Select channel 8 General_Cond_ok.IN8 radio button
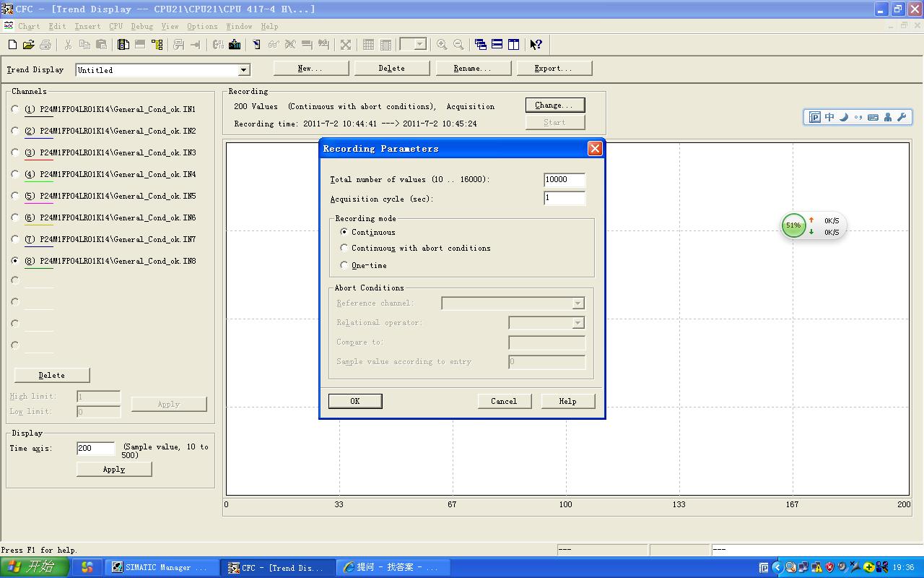 point(16,261)
